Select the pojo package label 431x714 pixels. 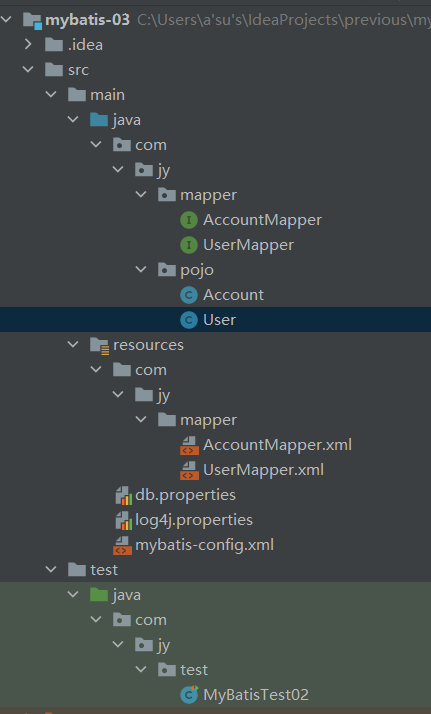click(x=197, y=270)
